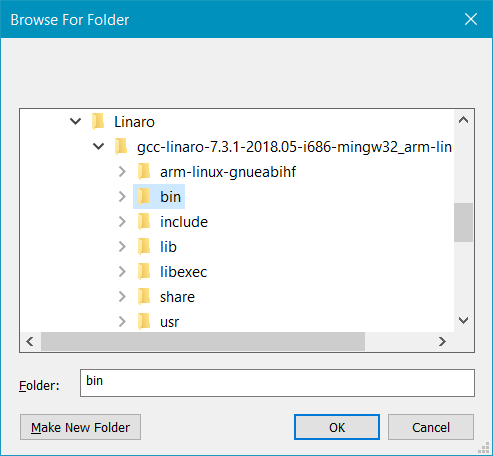Expand the arm-linux-gnueabihf folder
The width and height of the screenshot is (493, 456).
point(122,172)
